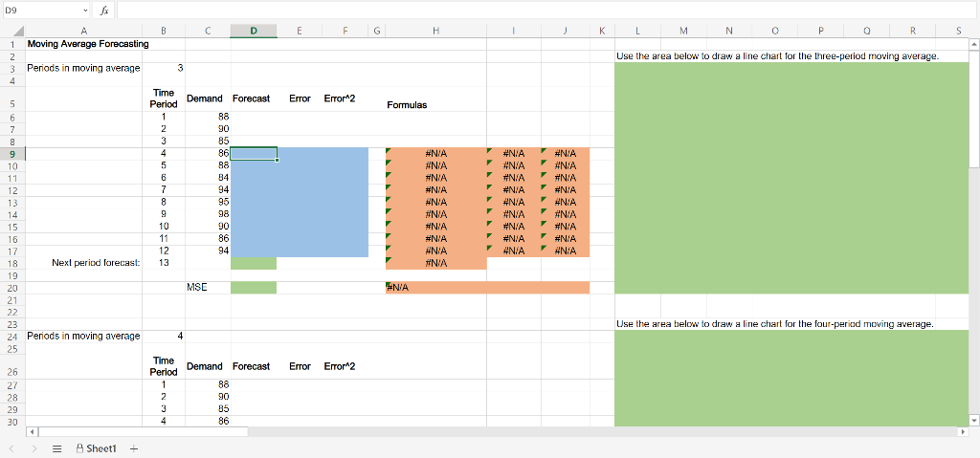Select demand value 98 in row 14
Image resolution: width=980 pixels, height=458 pixels.
pyautogui.click(x=208, y=214)
